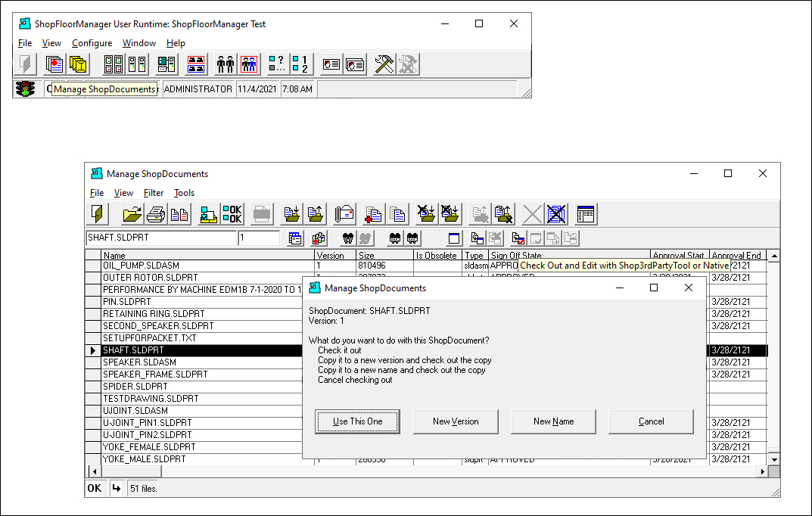Viewport: 812px width, 516px height.
Task: Click the traffic light status icon
Action: (25, 89)
